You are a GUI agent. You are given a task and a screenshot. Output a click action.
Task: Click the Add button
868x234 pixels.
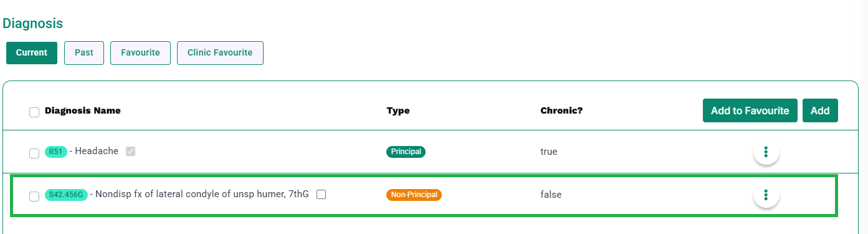pos(820,110)
